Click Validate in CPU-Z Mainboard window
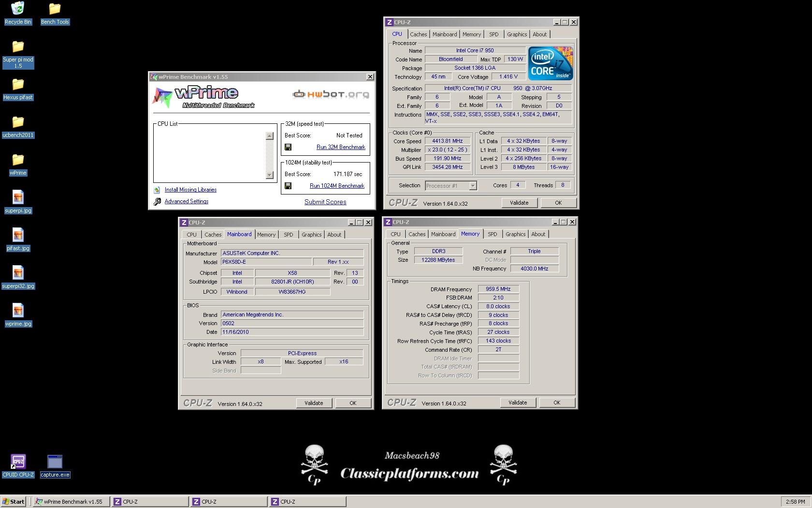This screenshot has height=508, width=812. [314, 403]
